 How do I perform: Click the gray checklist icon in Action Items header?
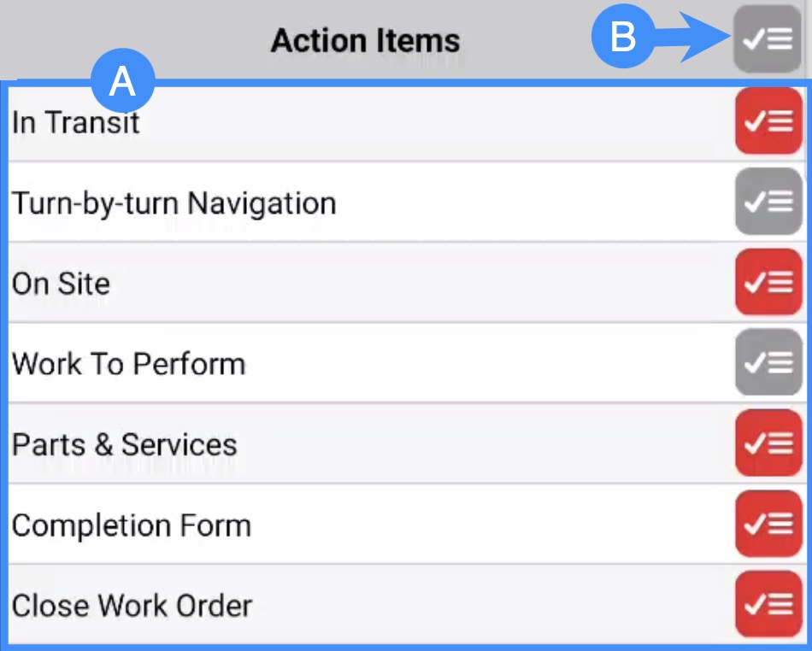(767, 38)
